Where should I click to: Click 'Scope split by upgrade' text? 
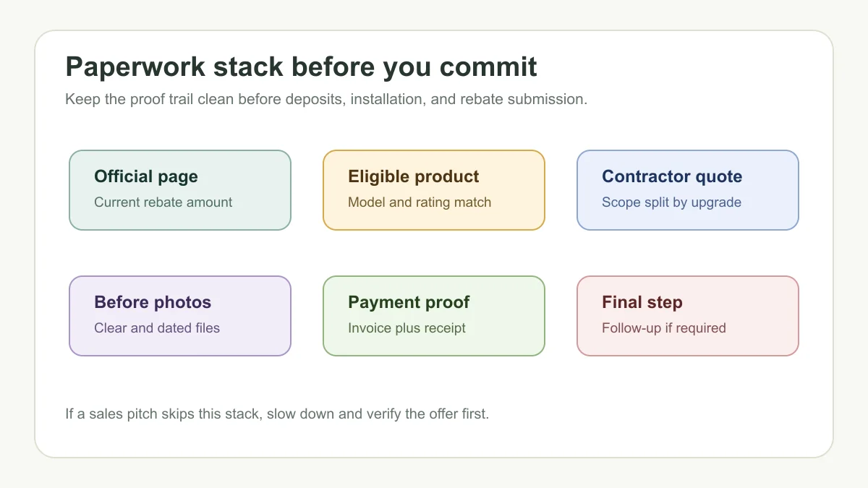coord(672,202)
